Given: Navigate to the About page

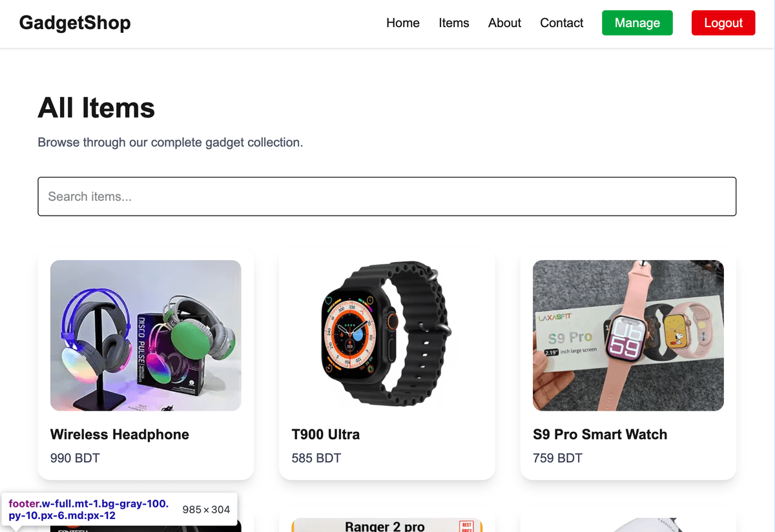Looking at the screenshot, I should 504,23.
